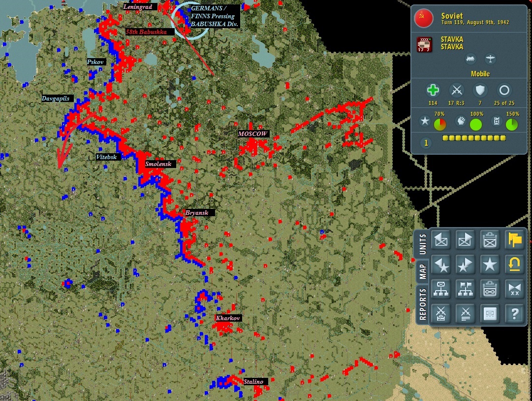Click the yellow squares strength bar

474,138
